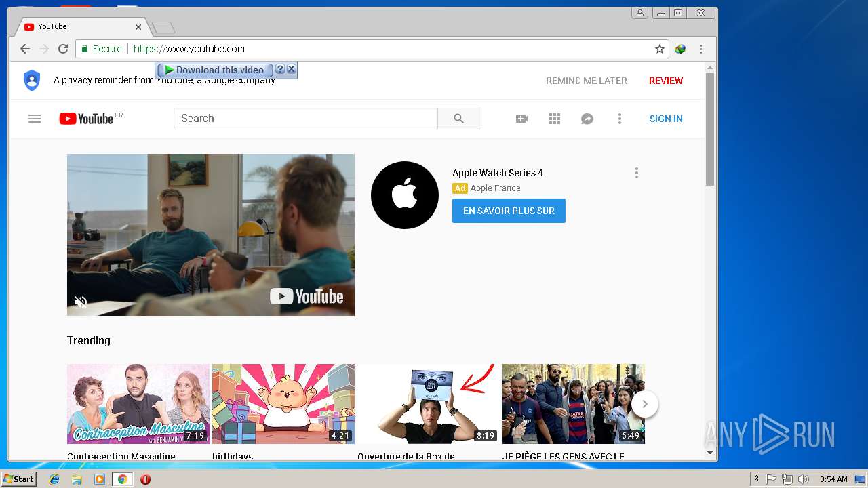Reload the YouTube page
Screen dimensions: 868x488
coord(63,49)
